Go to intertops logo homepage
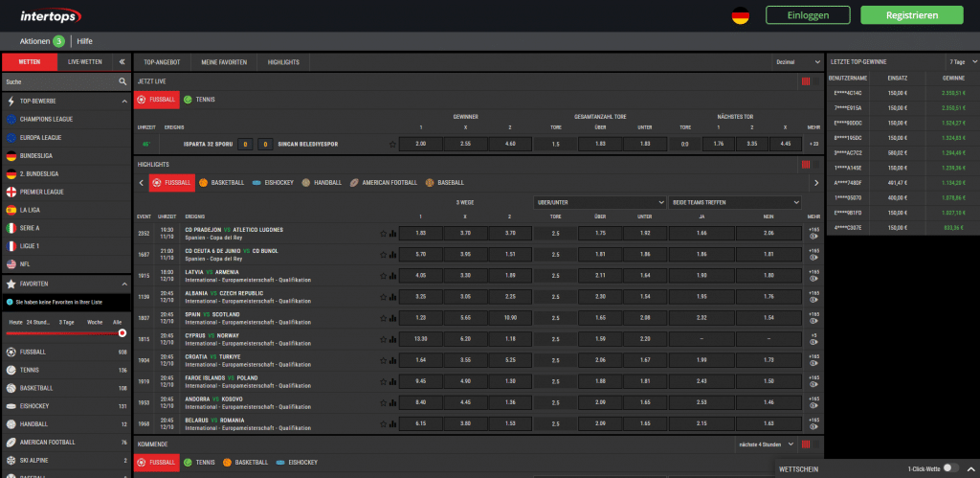This screenshot has width=980, height=478. [x=50, y=15]
